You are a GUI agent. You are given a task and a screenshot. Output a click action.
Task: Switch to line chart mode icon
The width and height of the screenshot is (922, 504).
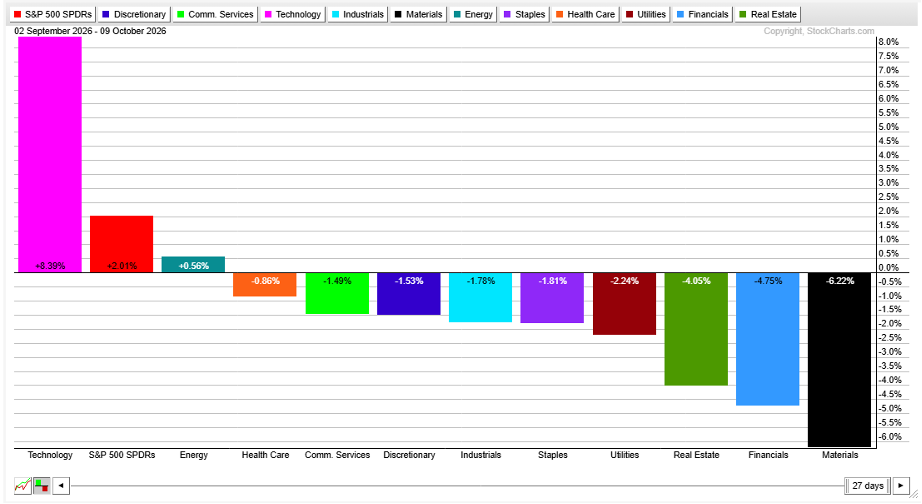[22, 486]
